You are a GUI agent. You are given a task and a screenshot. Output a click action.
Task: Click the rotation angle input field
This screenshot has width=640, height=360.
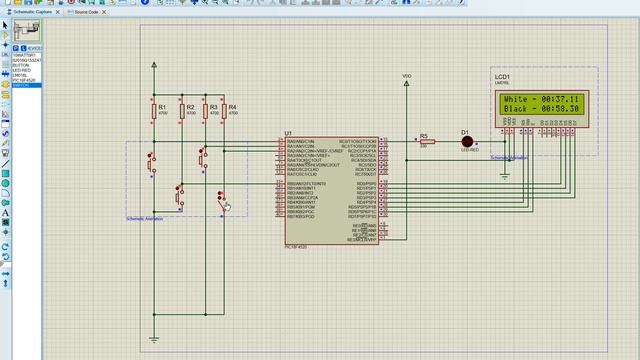[6, 265]
